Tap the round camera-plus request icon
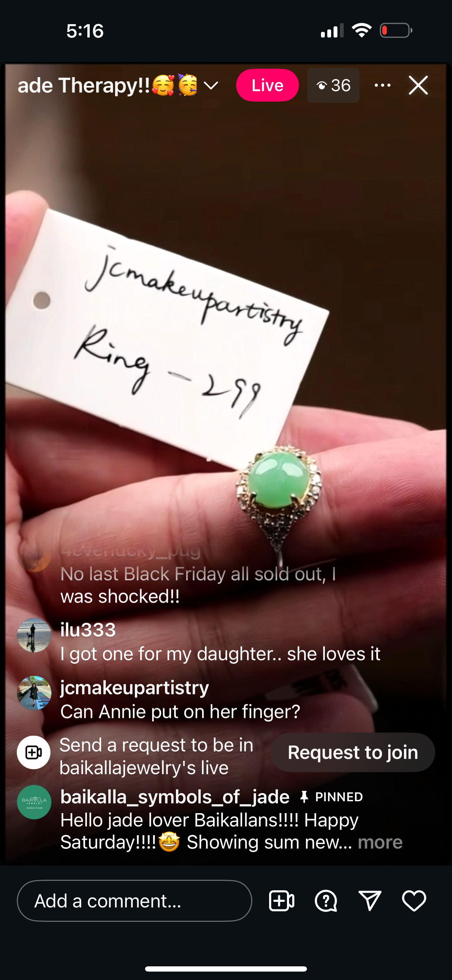452x980 pixels. tap(34, 752)
